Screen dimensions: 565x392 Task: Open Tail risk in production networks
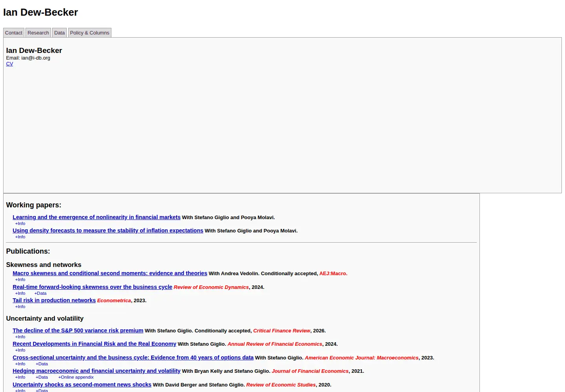(54, 300)
